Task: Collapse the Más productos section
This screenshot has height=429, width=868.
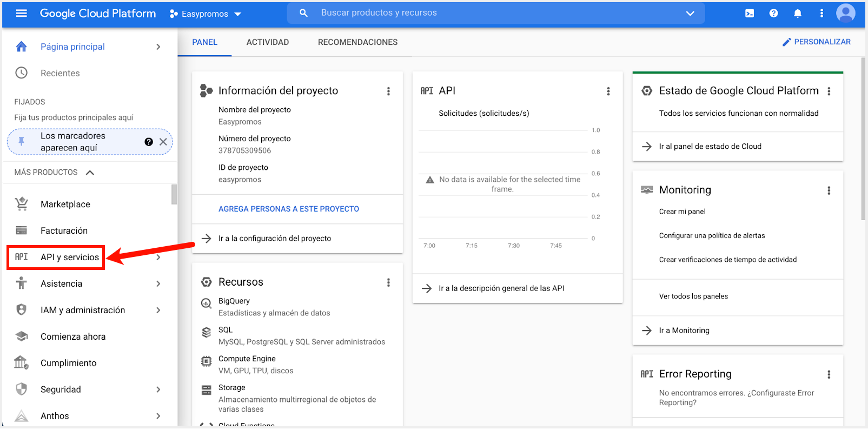Action: 90,173
